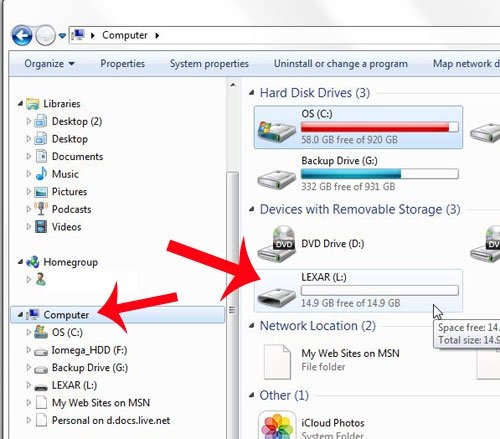
Task: Select the Libraries folder icon
Action: (x=33, y=104)
